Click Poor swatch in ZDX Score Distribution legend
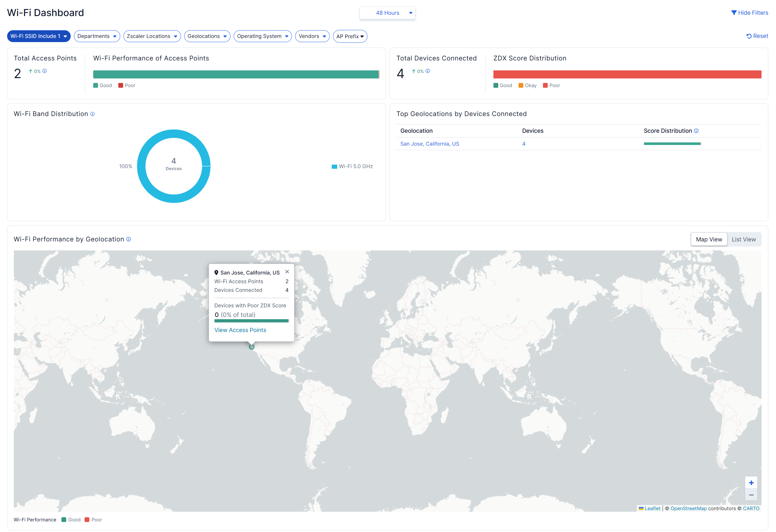776x532 pixels. 545,86
